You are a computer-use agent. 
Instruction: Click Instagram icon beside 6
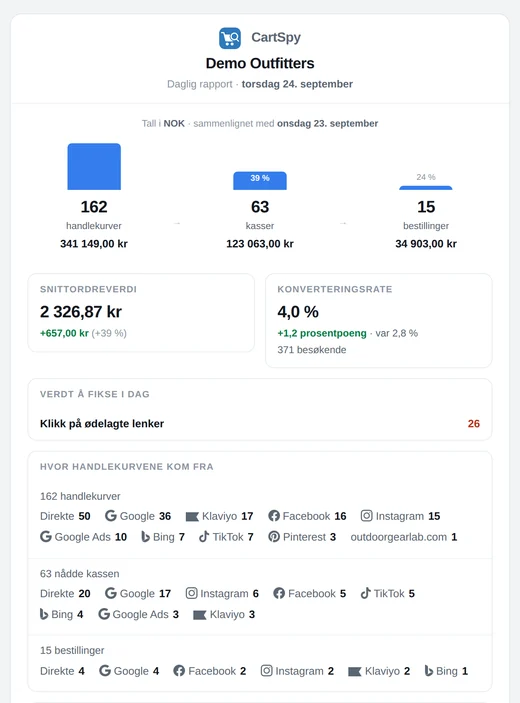[x=191, y=593]
